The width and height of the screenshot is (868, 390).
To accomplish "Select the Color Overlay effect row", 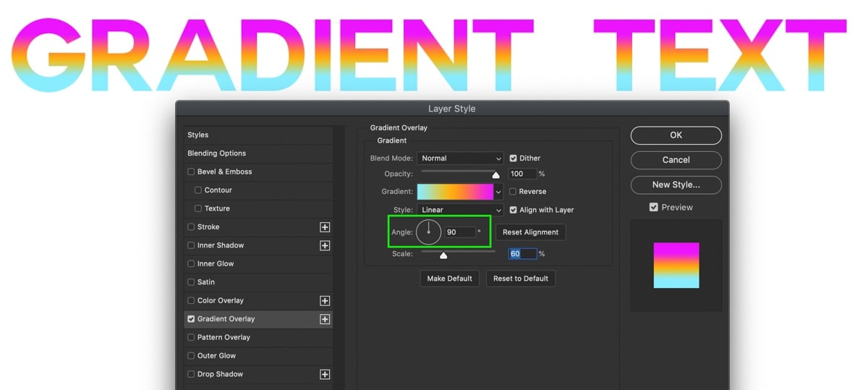I will (x=259, y=301).
